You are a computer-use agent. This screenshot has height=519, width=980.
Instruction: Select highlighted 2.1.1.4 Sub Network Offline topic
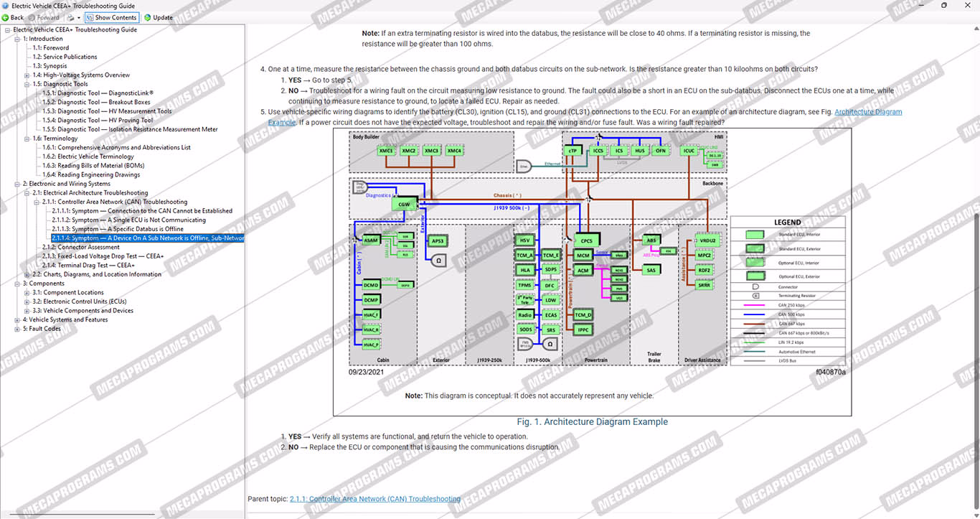148,238
